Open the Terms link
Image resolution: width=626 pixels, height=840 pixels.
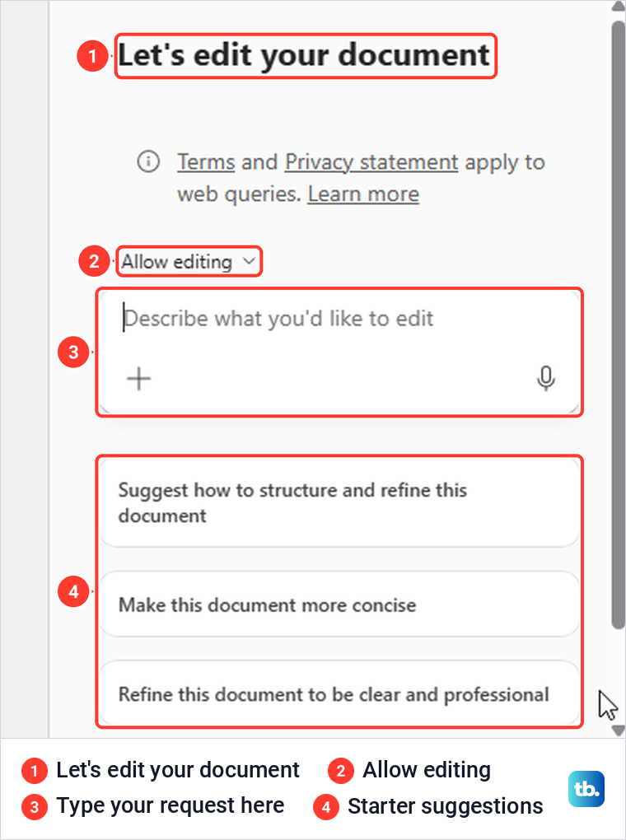(206, 161)
